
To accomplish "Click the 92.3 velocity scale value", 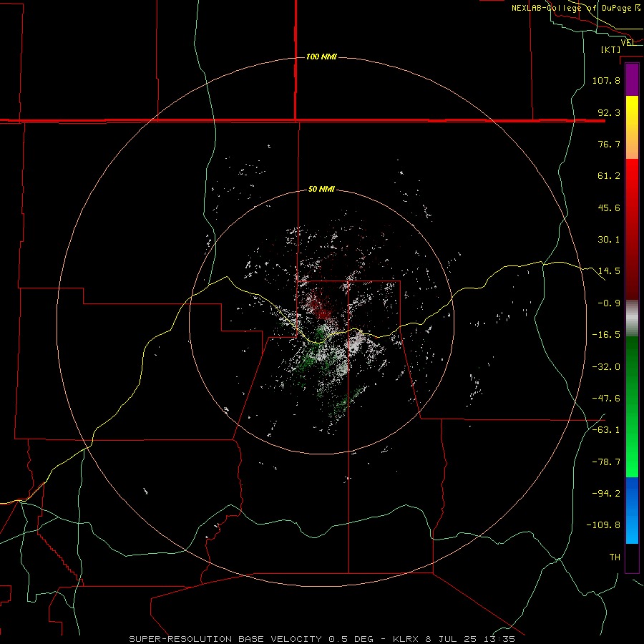I will pos(609,112).
